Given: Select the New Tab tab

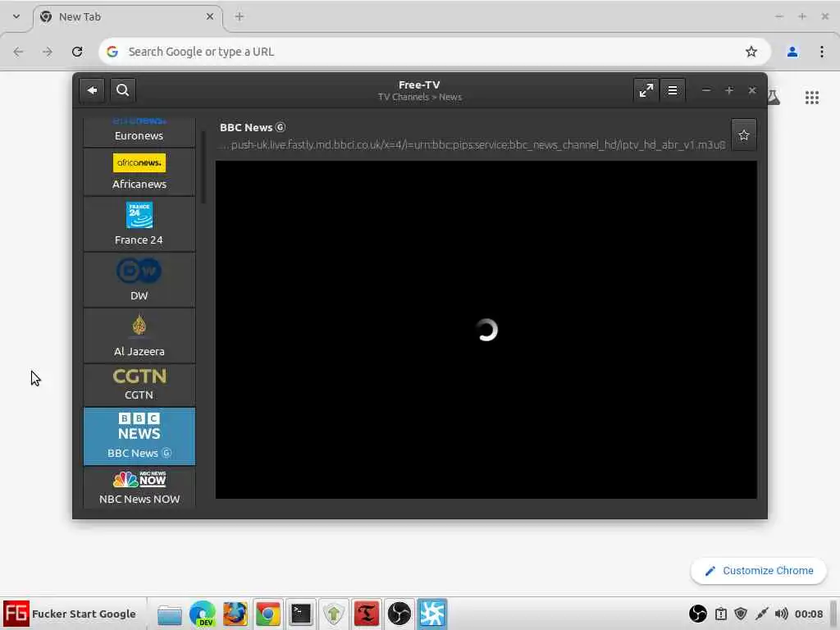Looking at the screenshot, I should click(129, 16).
